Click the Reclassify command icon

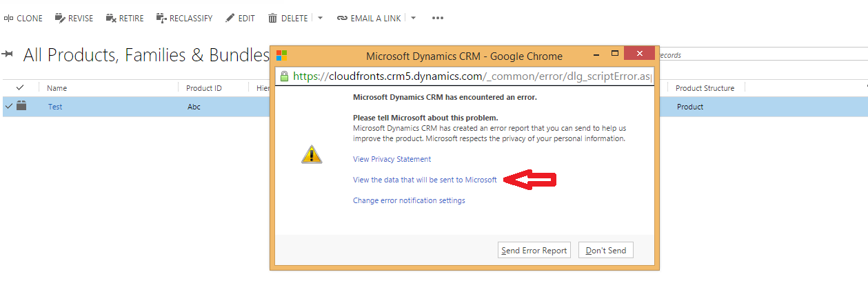point(161,19)
